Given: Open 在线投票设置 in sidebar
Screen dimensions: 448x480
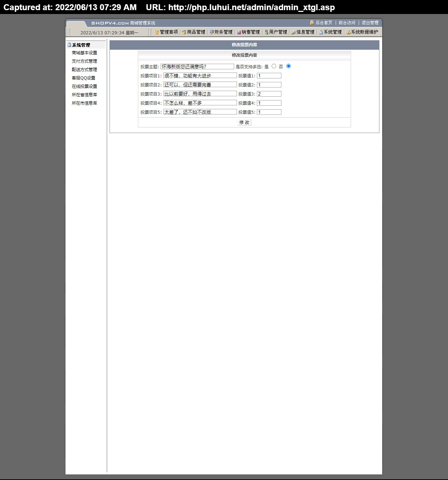Looking at the screenshot, I should [84, 86].
